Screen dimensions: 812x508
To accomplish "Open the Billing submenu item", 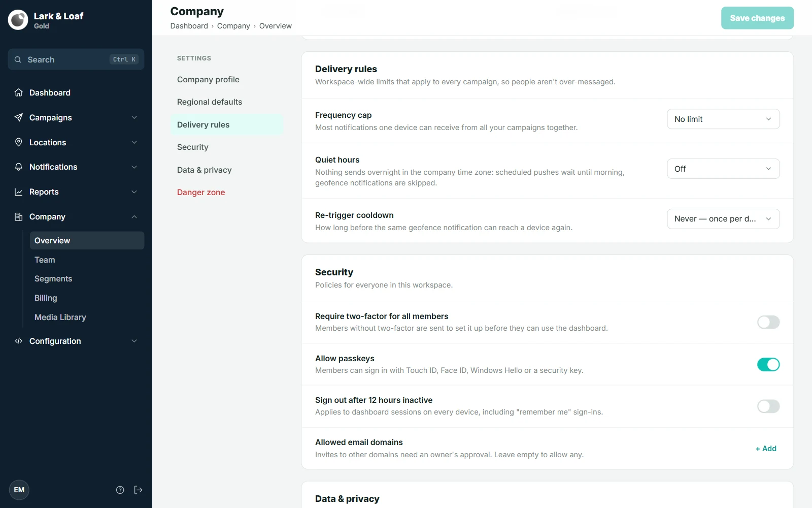I will (87, 298).
